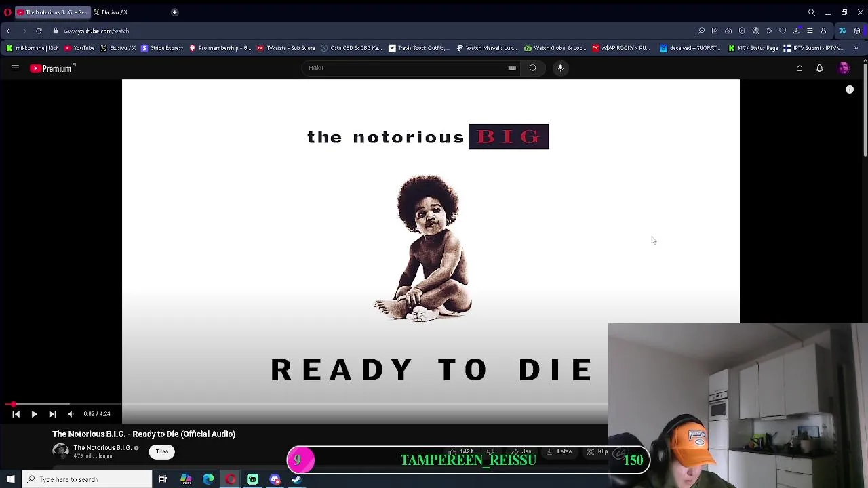The height and width of the screenshot is (488, 868).
Task: Add page to bookmarks with heart icon
Action: (783, 30)
